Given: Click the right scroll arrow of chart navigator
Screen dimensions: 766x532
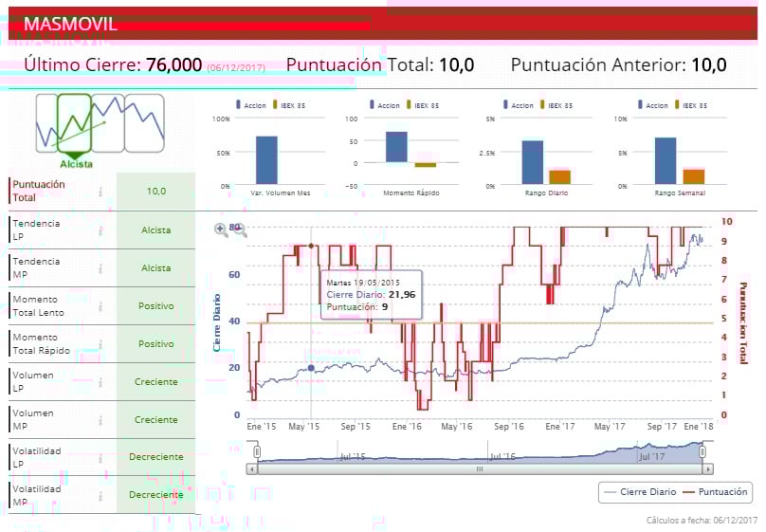Looking at the screenshot, I should (x=708, y=469).
